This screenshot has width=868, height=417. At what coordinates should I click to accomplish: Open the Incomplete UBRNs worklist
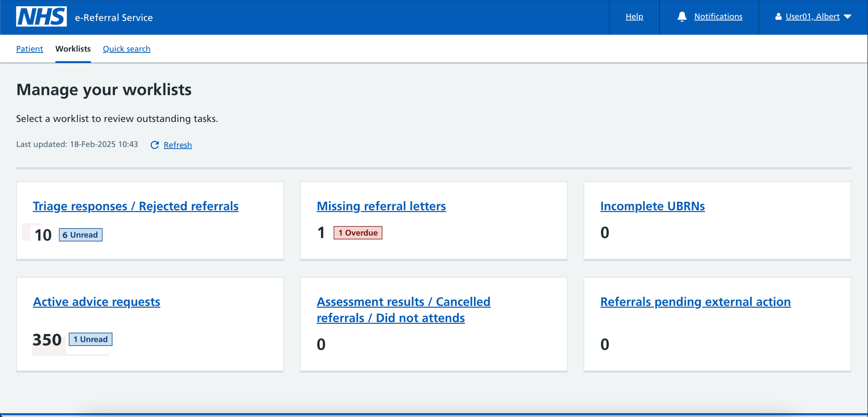coord(652,206)
